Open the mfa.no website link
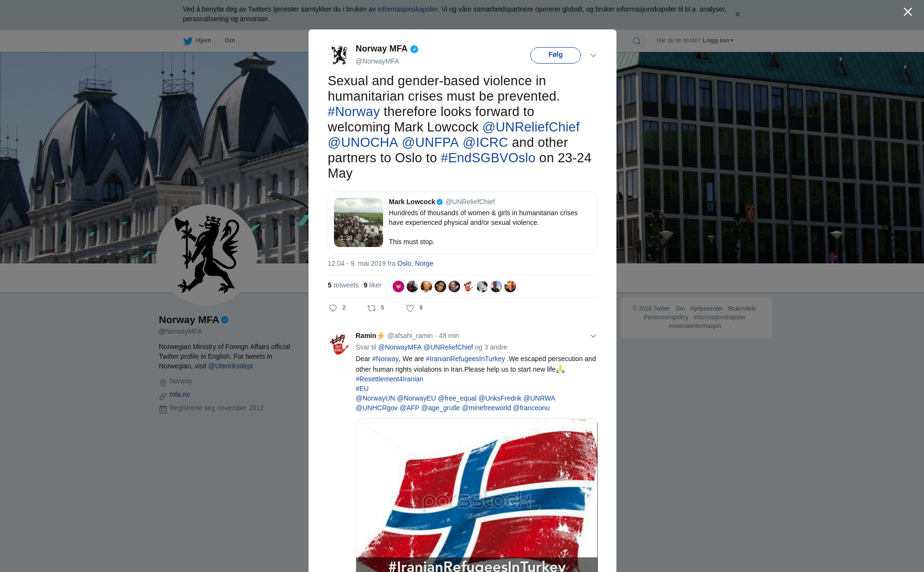The height and width of the screenshot is (572, 924). (x=180, y=394)
